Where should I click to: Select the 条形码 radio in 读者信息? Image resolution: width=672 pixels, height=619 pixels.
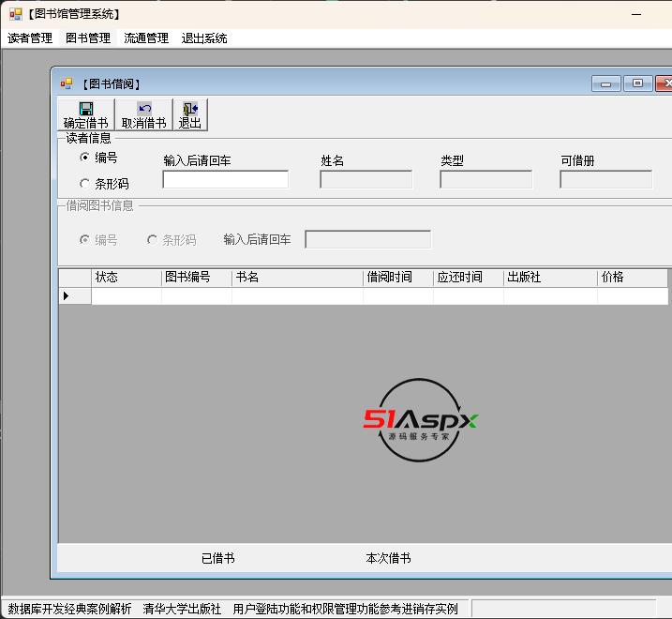pos(85,184)
